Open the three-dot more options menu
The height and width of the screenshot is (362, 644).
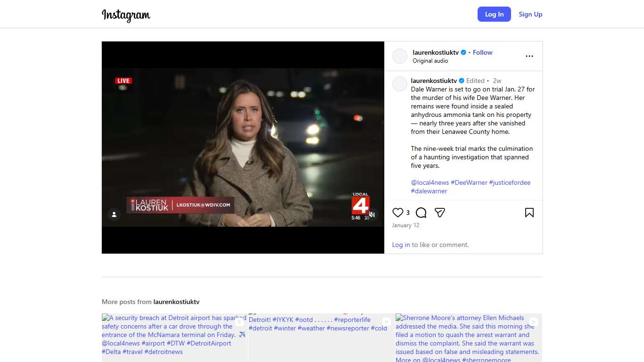(x=529, y=56)
